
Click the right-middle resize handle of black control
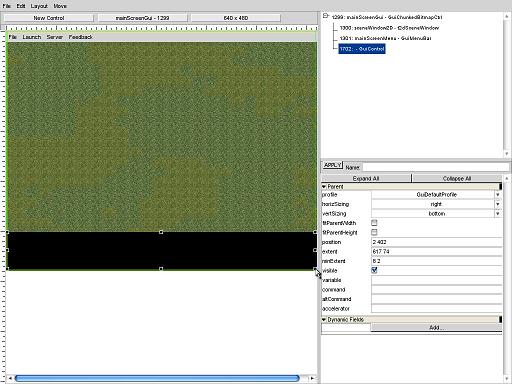point(315,250)
